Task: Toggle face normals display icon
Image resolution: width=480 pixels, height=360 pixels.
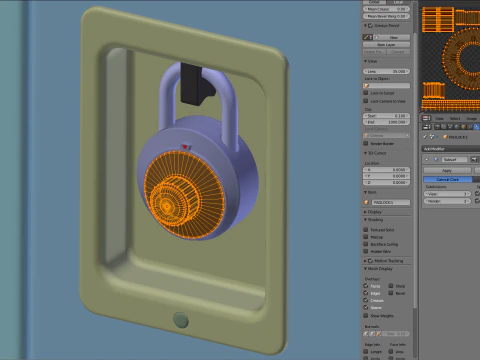Action: [378, 334]
